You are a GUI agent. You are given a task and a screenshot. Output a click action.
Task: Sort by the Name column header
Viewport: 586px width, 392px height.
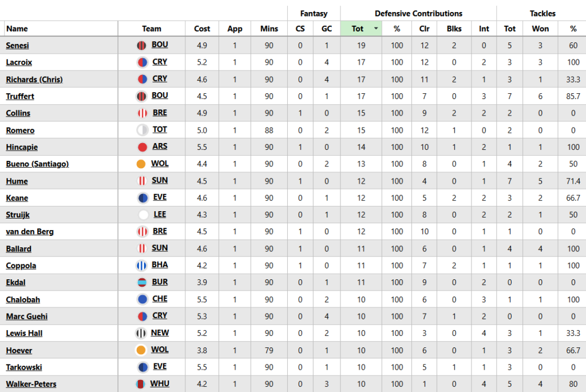coord(17,29)
